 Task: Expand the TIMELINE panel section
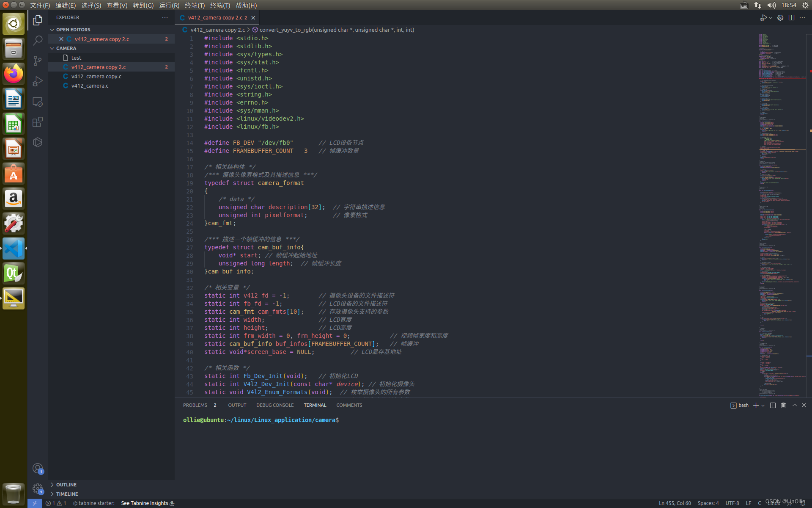(66, 494)
